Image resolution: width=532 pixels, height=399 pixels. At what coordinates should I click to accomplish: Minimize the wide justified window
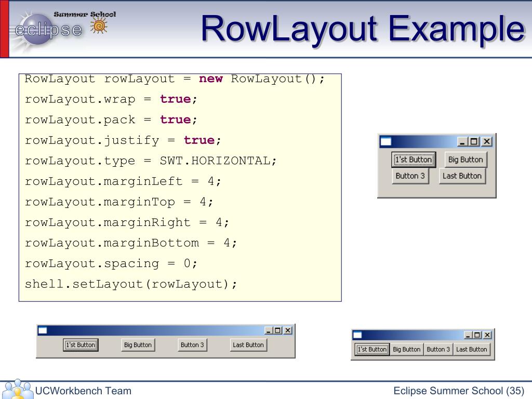coord(269,330)
